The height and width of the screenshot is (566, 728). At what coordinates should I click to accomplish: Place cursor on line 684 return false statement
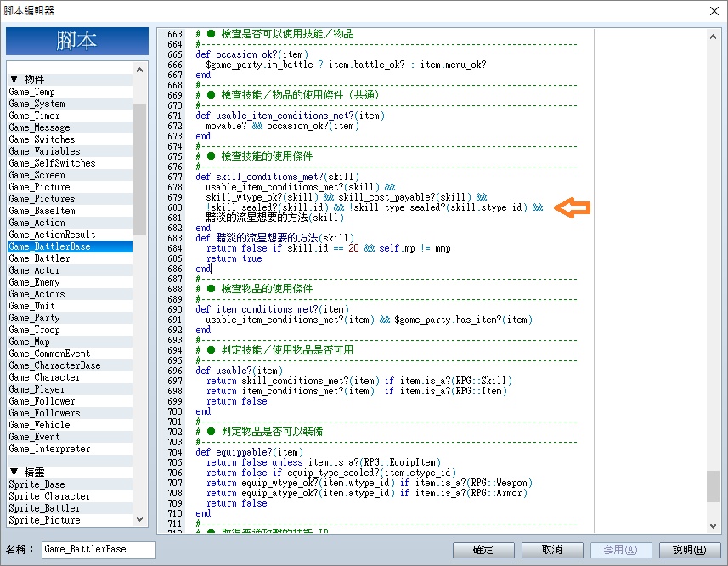(328, 248)
